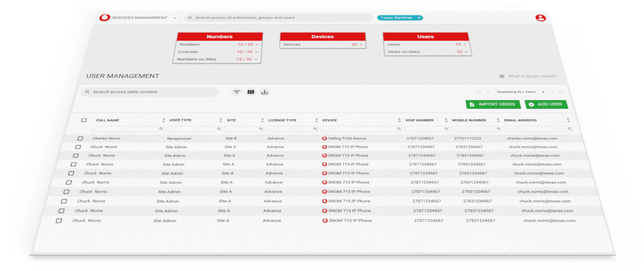Check the second Chuck Norris row checkbox
The image size is (644, 271).
(x=76, y=155)
